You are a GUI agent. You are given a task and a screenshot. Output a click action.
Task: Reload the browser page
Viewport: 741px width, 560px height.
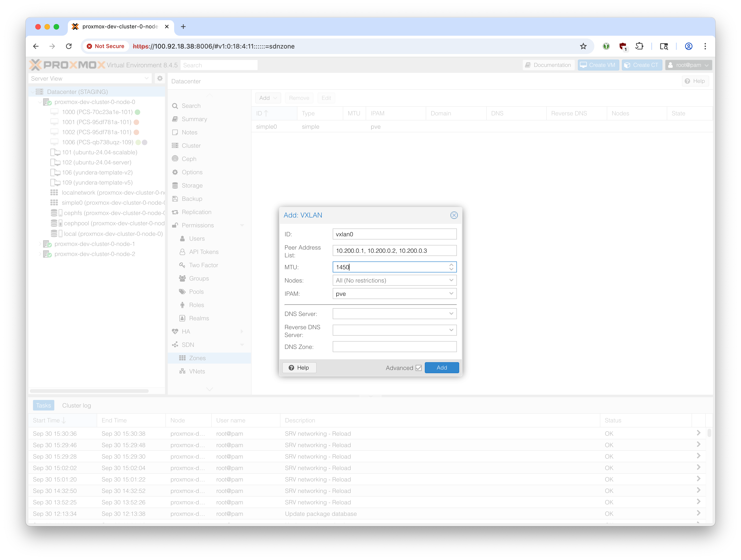click(x=69, y=46)
